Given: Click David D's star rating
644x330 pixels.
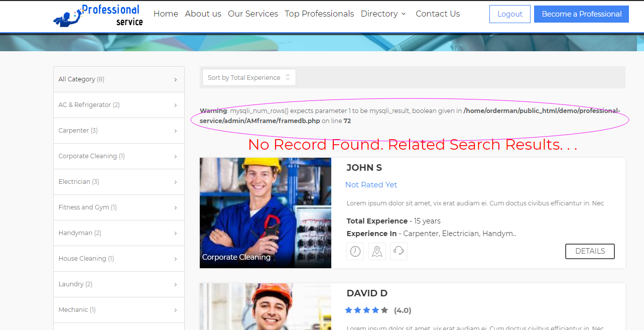Looking at the screenshot, I should [x=366, y=310].
